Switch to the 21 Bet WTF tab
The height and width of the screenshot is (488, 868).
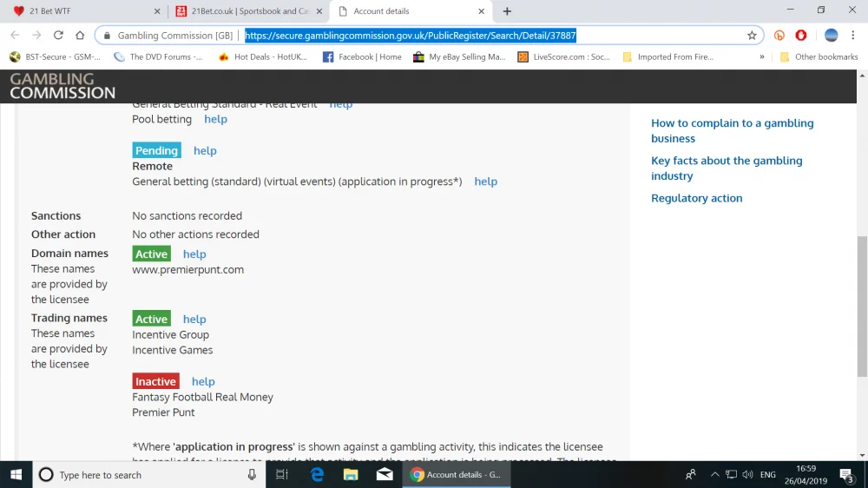[x=83, y=11]
